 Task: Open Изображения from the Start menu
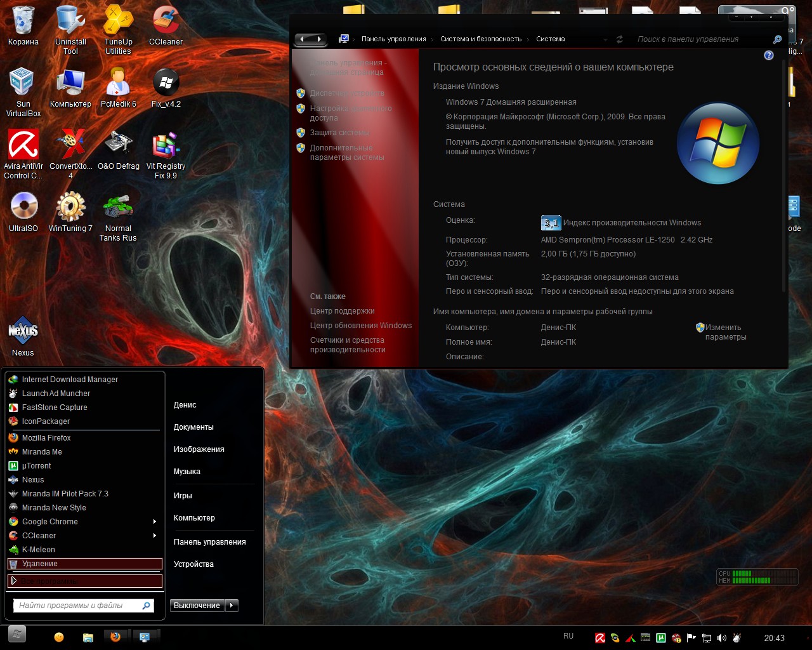click(x=199, y=449)
